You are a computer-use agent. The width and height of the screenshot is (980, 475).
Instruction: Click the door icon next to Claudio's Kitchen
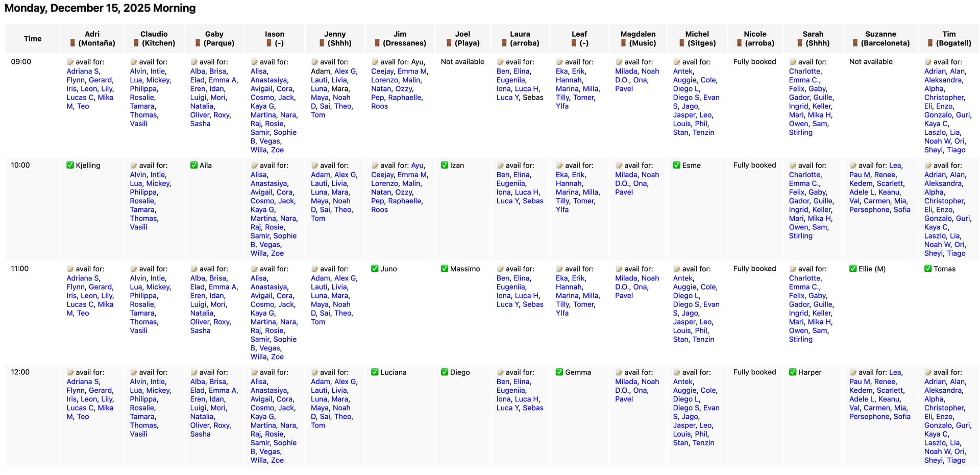point(136,43)
